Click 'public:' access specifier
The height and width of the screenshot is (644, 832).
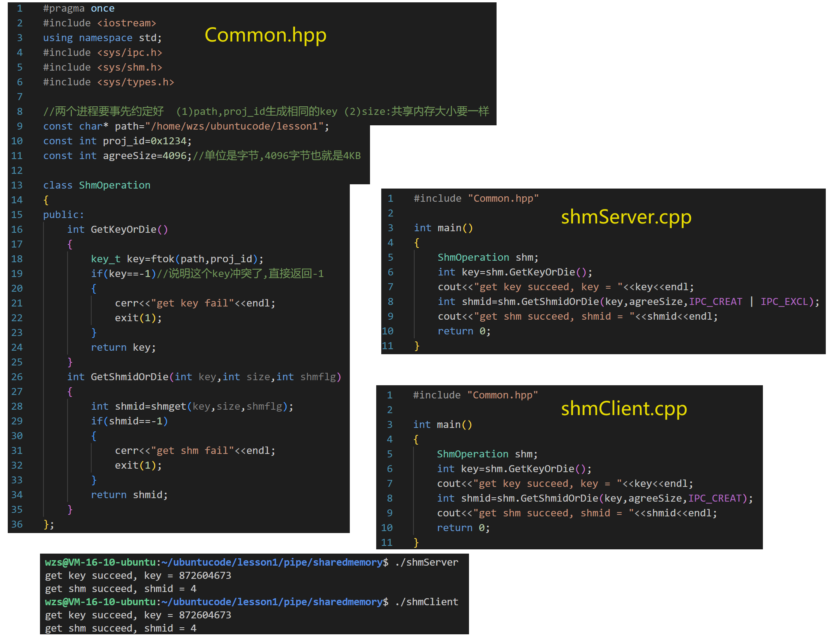(x=64, y=215)
